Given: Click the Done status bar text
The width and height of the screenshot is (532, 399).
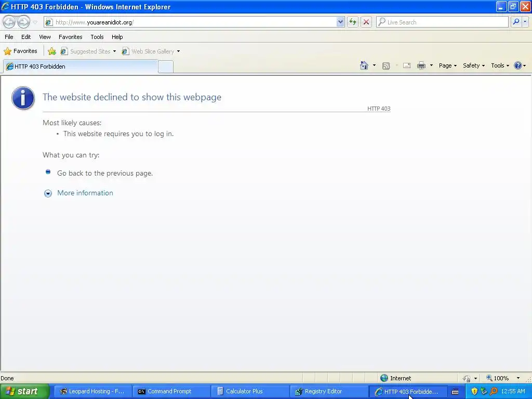Looking at the screenshot, I should pos(7,378).
